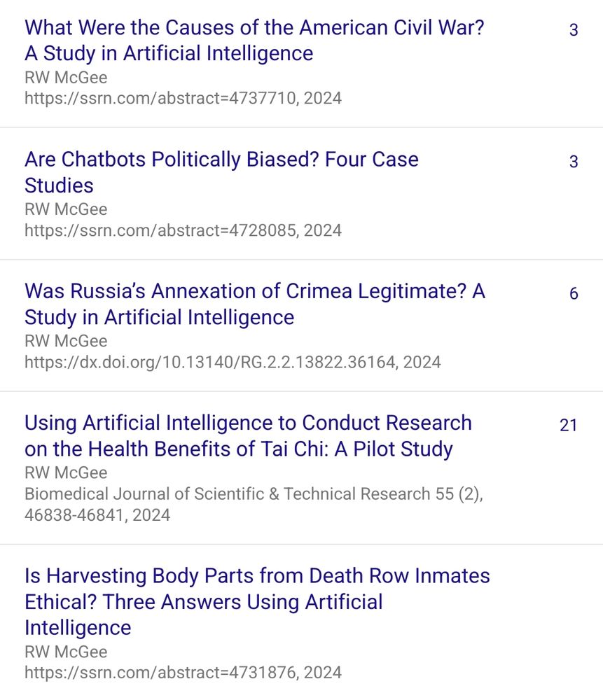View the 21 citations of Tai Chi article
This screenshot has width=603, height=700.
[569, 425]
